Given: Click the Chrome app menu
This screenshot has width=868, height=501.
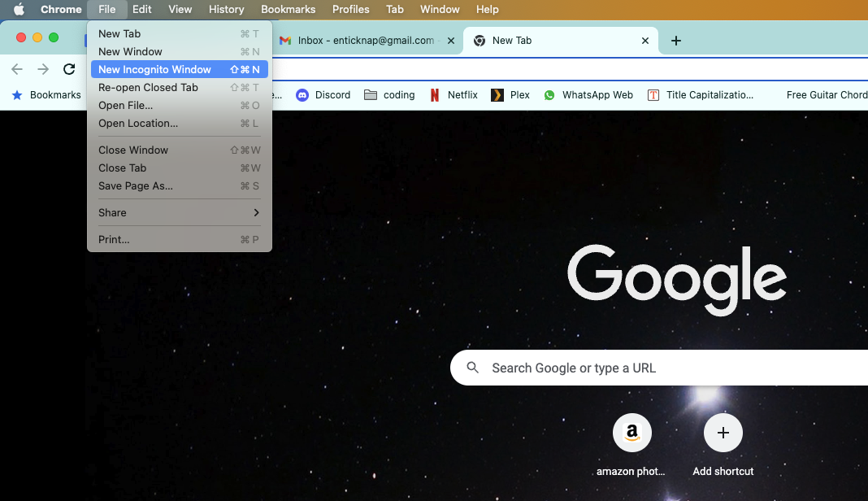Looking at the screenshot, I should pyautogui.click(x=61, y=10).
